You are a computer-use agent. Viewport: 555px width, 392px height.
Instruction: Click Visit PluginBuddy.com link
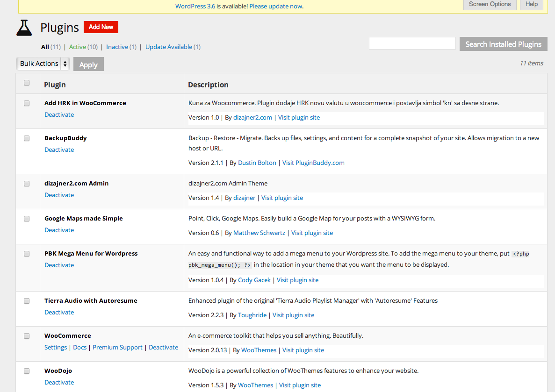click(x=313, y=163)
